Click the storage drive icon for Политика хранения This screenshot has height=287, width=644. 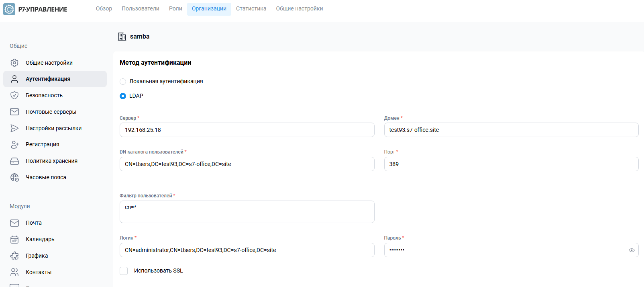pos(14,161)
